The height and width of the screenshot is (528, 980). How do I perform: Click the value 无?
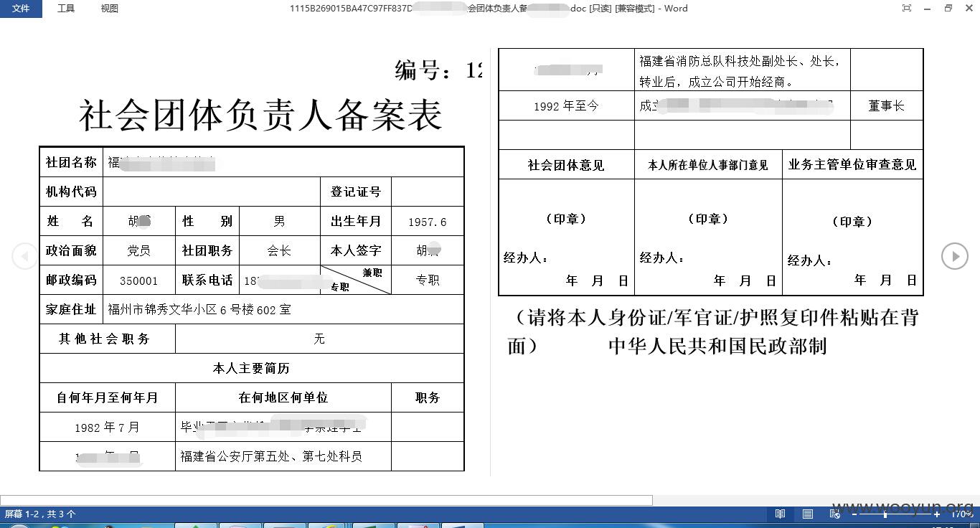(319, 339)
